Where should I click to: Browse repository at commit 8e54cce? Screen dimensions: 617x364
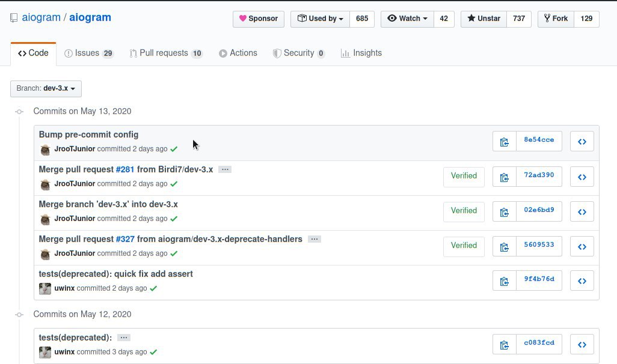tap(582, 142)
